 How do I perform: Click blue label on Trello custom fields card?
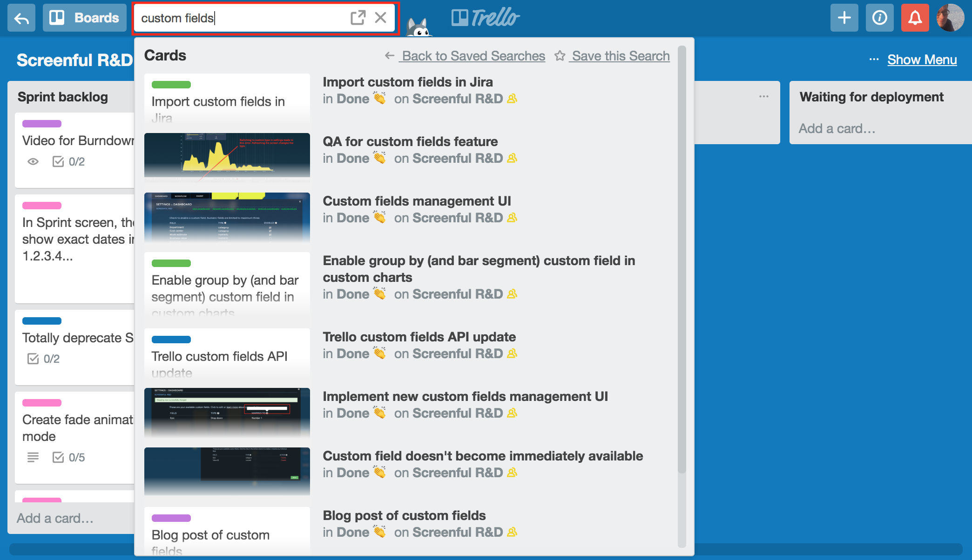pyautogui.click(x=171, y=340)
